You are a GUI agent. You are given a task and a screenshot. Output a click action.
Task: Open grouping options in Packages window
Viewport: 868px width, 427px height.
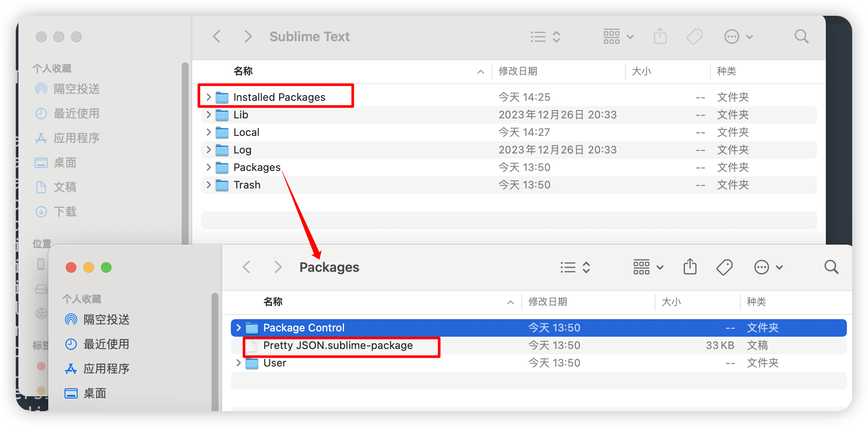tap(648, 267)
